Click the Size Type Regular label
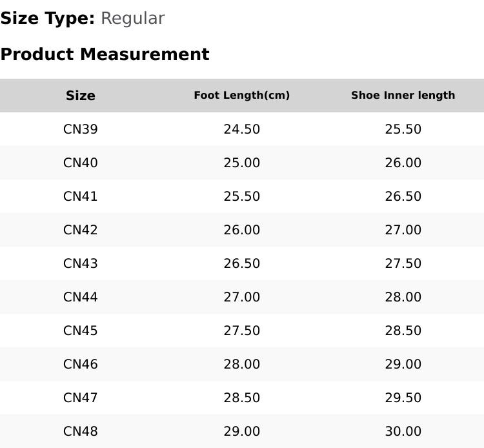This screenshot has width=484, height=448. pyautogui.click(x=83, y=19)
